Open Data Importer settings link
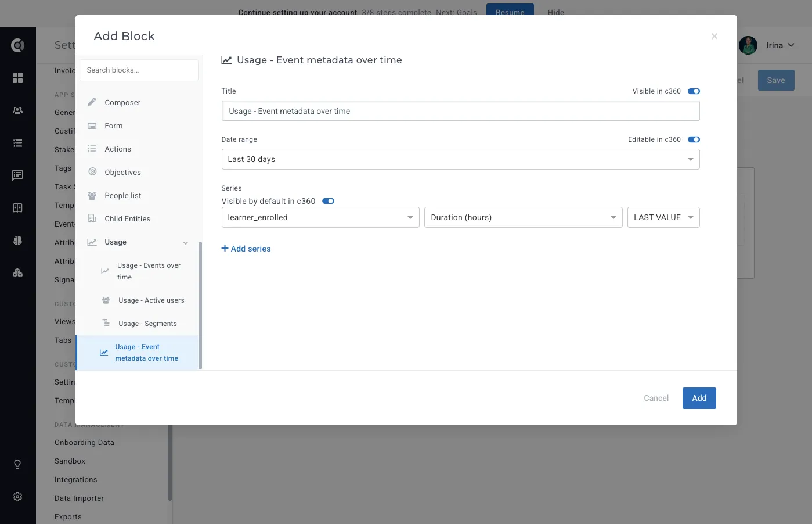812x524 pixels. (79, 498)
